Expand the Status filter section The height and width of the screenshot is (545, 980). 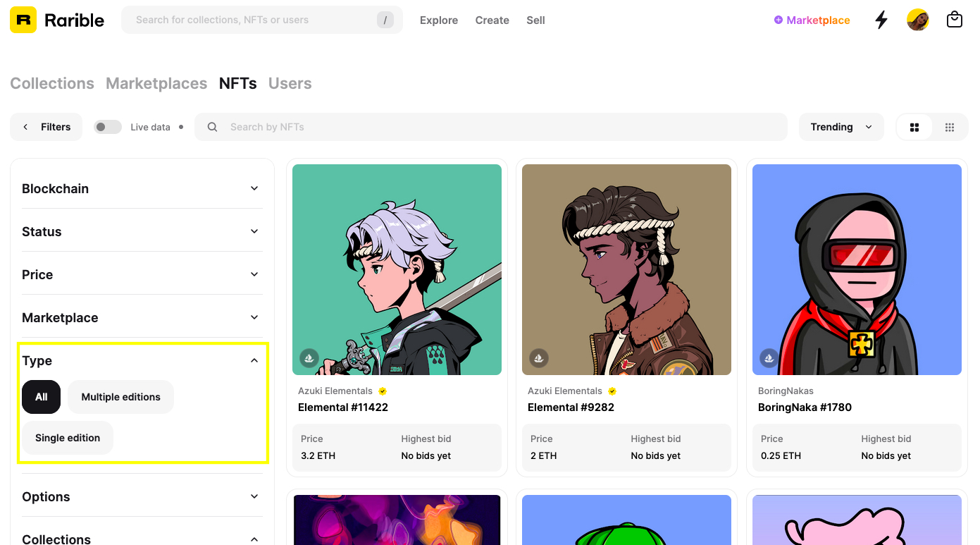pos(142,231)
